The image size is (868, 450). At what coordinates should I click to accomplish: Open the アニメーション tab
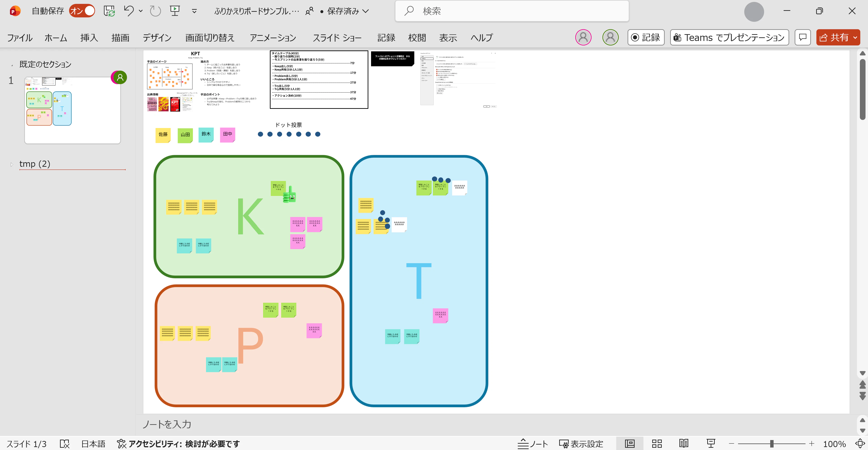(273, 37)
